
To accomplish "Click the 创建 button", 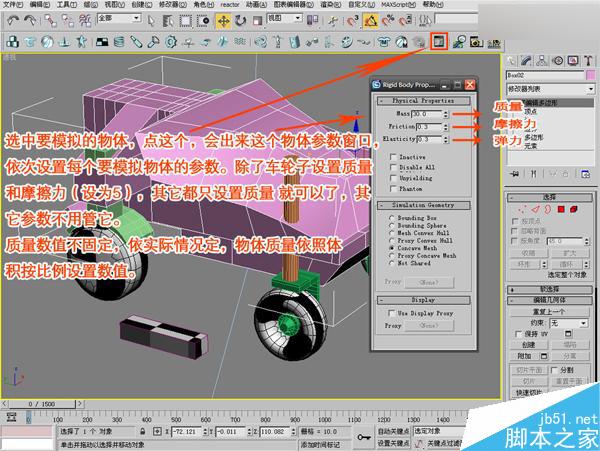I will [x=529, y=345].
